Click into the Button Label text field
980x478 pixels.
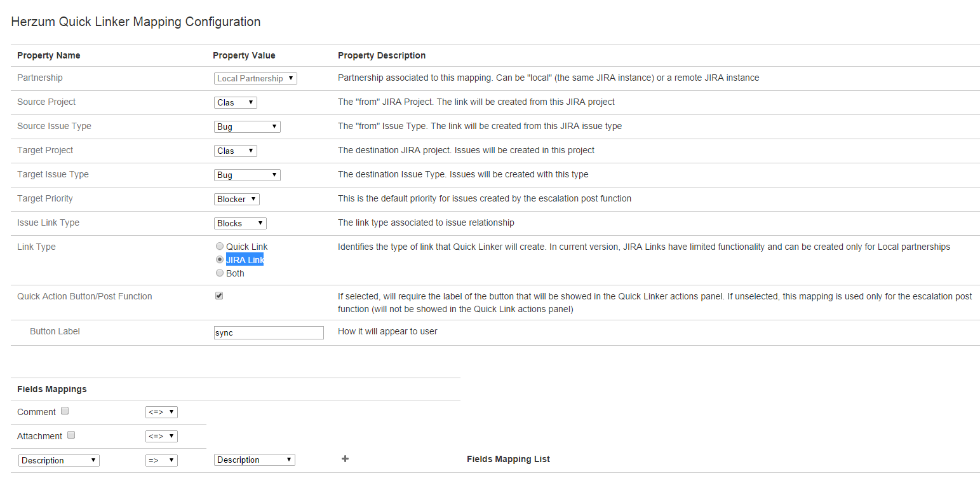click(269, 333)
